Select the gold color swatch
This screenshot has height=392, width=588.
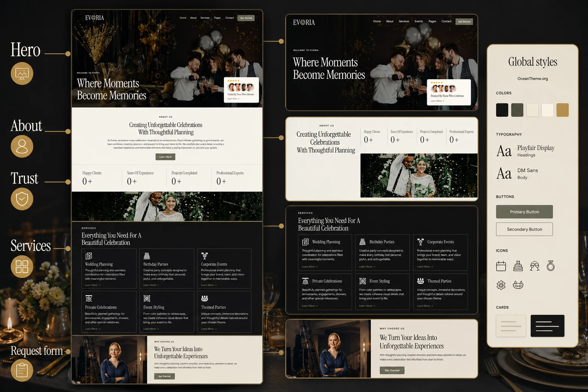click(562, 110)
